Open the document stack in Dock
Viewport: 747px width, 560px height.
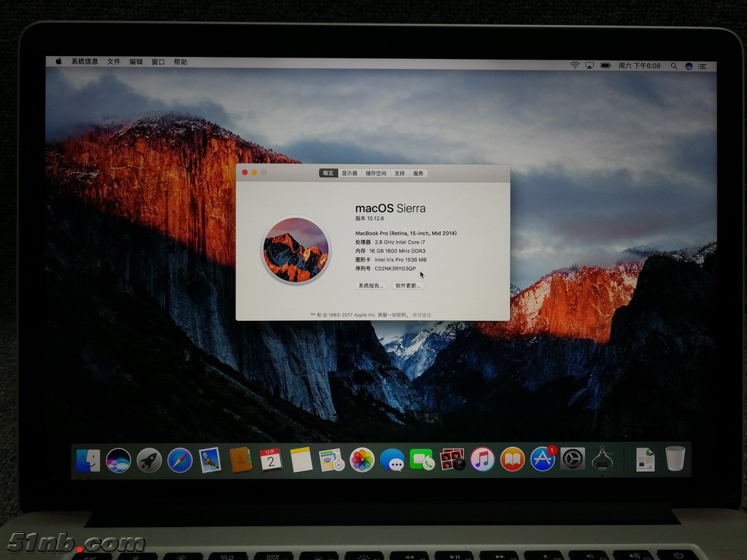click(645, 459)
